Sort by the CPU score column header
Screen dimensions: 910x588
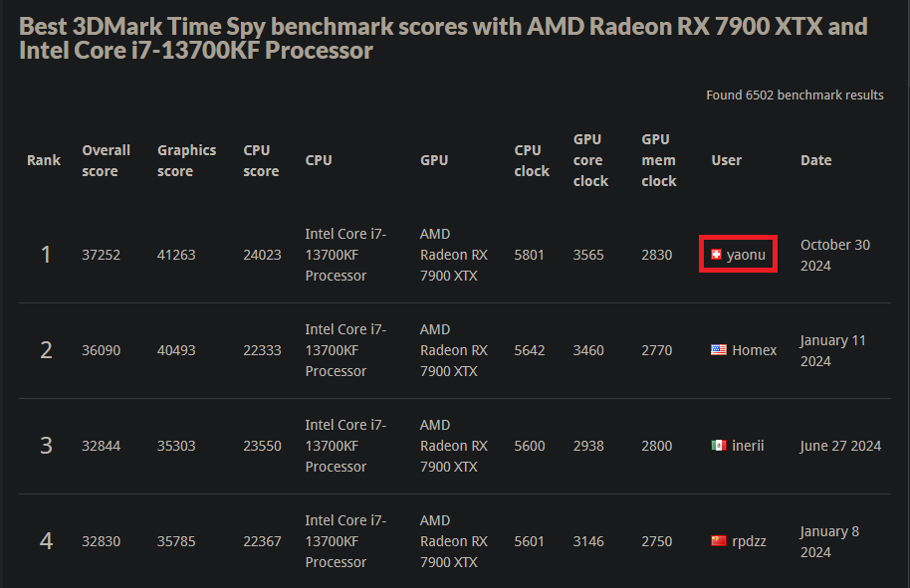pos(261,160)
